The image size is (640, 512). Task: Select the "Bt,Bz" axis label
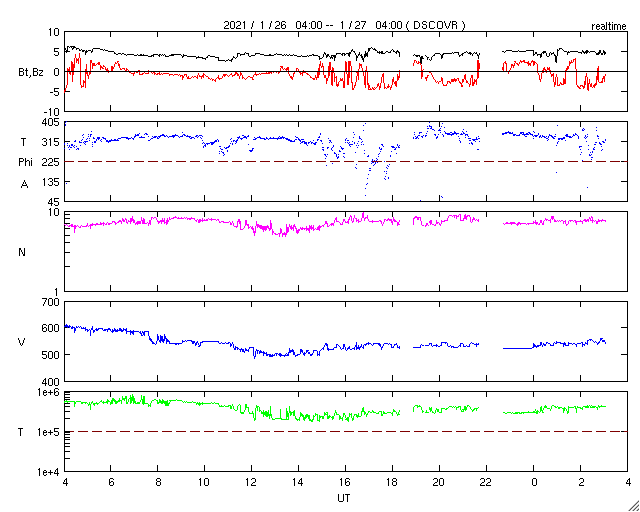point(31,72)
